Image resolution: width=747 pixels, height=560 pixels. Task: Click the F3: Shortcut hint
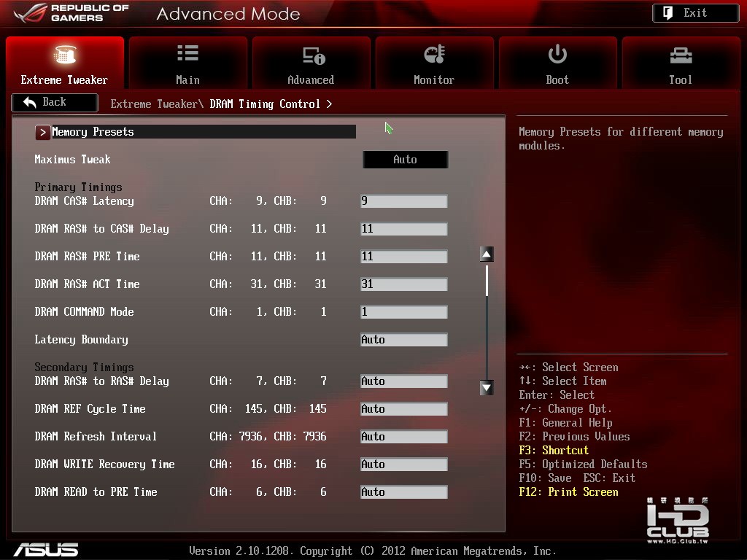554,451
